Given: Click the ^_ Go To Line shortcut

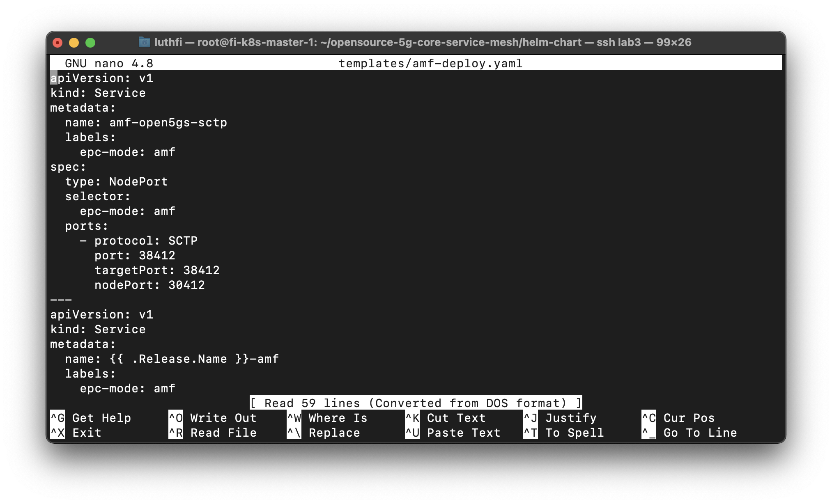Looking at the screenshot, I should (x=690, y=433).
